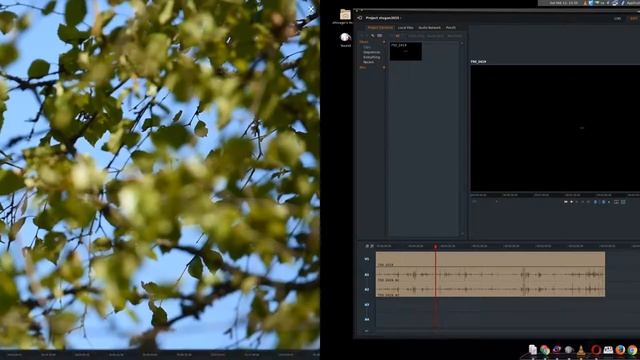Image resolution: width=640 pixels, height=360 pixels.
Task: Switch to the LOG workspace tab
Action: pos(618,18)
